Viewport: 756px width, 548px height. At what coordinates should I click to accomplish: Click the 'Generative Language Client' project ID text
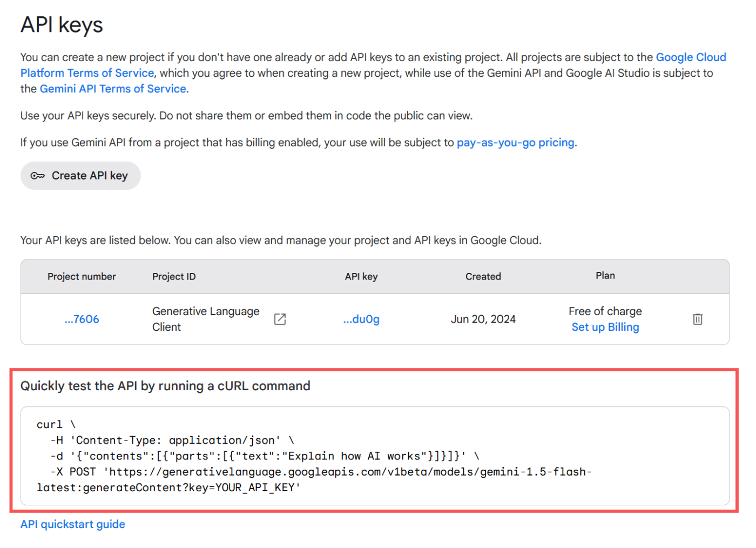[x=206, y=319]
